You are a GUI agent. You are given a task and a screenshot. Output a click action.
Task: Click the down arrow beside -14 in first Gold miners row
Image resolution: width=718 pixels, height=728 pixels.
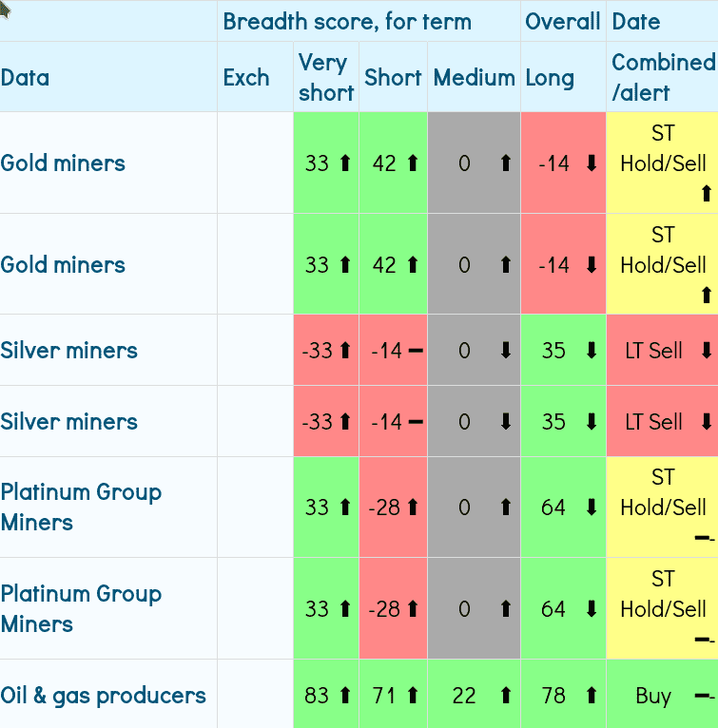point(592,163)
